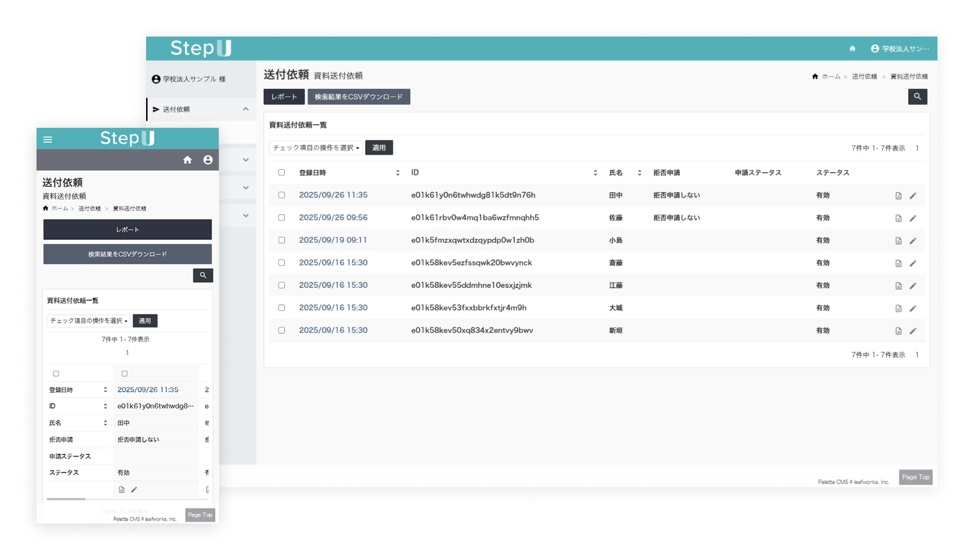Open the チェック項目の操作を選択 dropdown on desktop
The image size is (974, 560).
(315, 148)
